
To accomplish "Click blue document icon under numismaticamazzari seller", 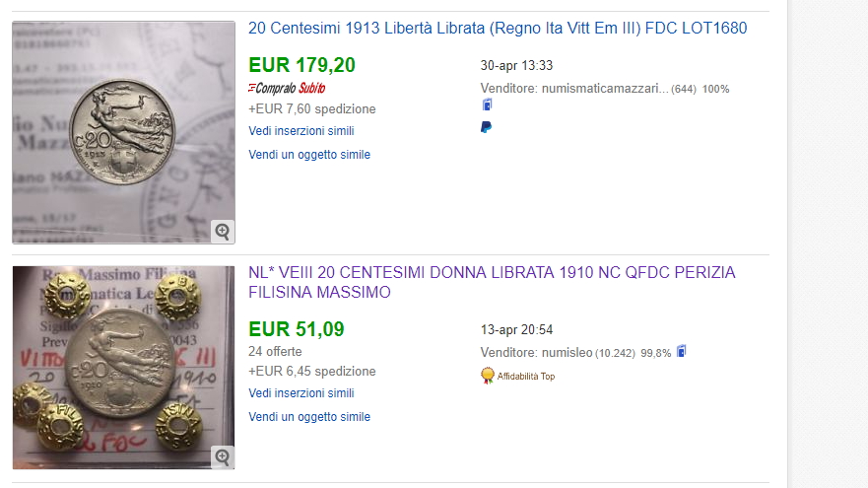I will (487, 105).
